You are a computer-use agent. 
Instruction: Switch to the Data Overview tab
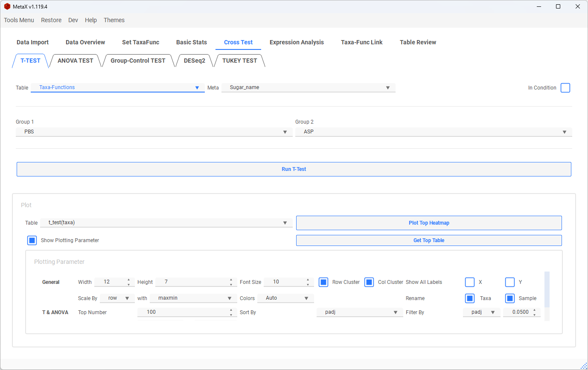pos(85,42)
